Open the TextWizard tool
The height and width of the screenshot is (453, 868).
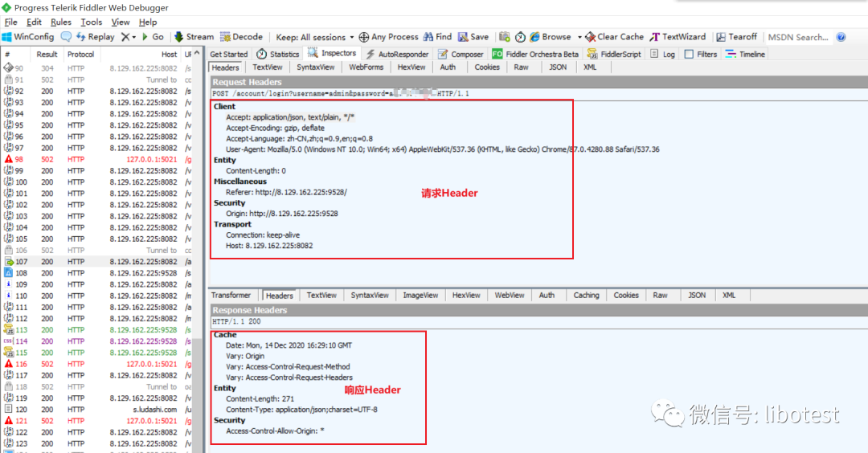(678, 37)
